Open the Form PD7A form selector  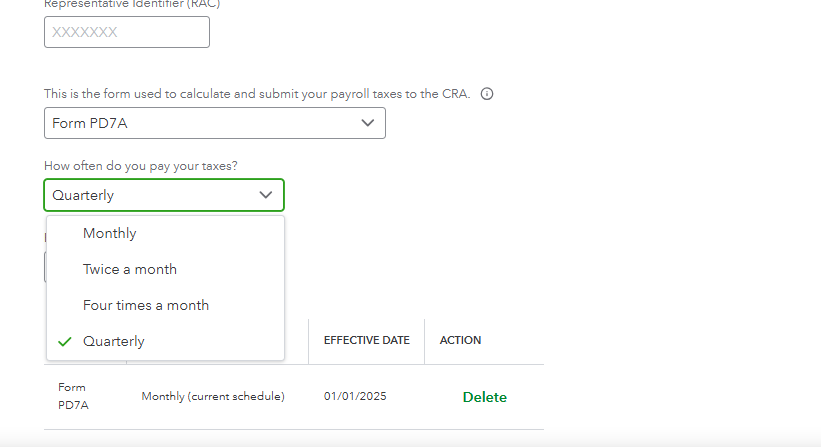(214, 123)
